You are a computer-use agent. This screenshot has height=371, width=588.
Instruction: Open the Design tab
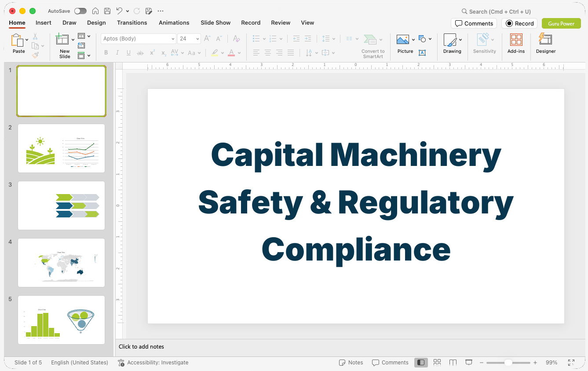[96, 22]
